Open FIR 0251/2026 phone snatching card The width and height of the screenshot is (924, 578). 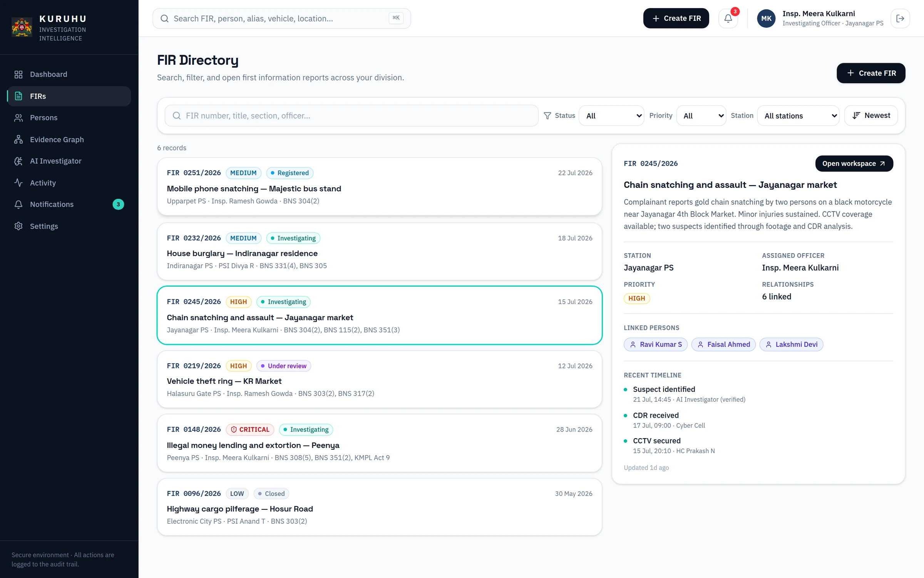379,187
